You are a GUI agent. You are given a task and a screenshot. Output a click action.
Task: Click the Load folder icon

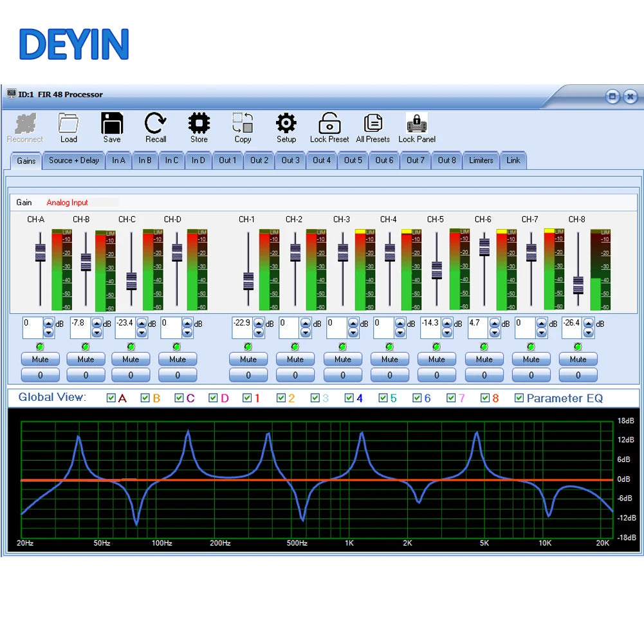[x=68, y=124]
